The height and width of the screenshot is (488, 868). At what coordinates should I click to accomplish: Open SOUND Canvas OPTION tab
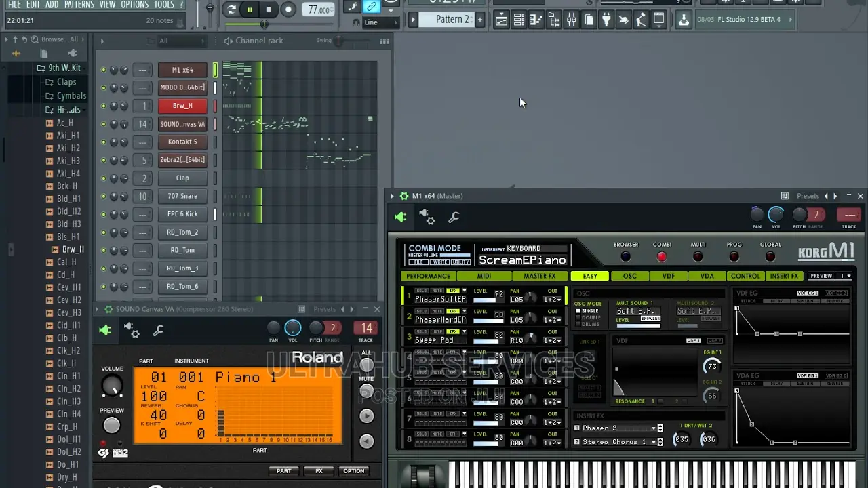pyautogui.click(x=353, y=471)
